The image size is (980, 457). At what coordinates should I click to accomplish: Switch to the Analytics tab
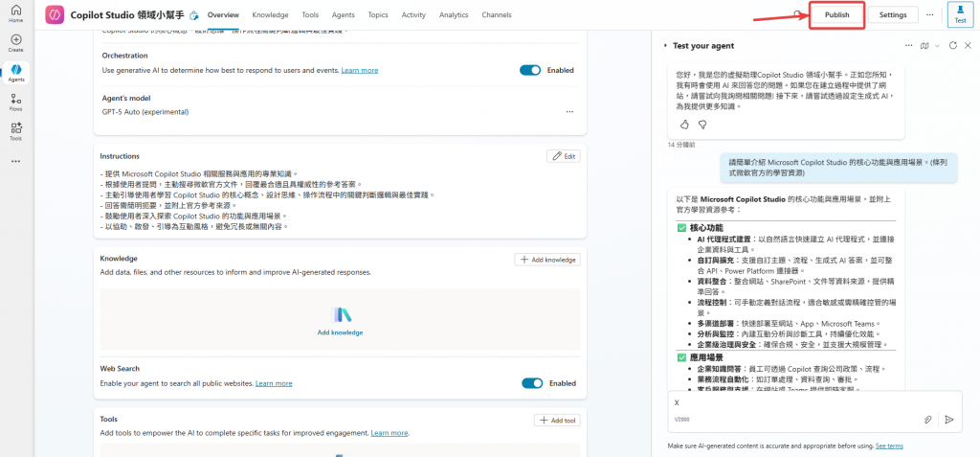click(454, 14)
